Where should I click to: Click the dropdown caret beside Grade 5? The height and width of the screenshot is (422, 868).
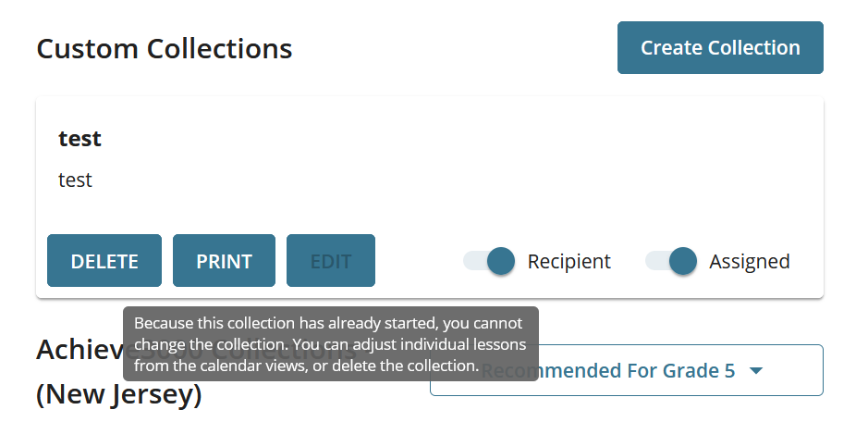tap(756, 371)
